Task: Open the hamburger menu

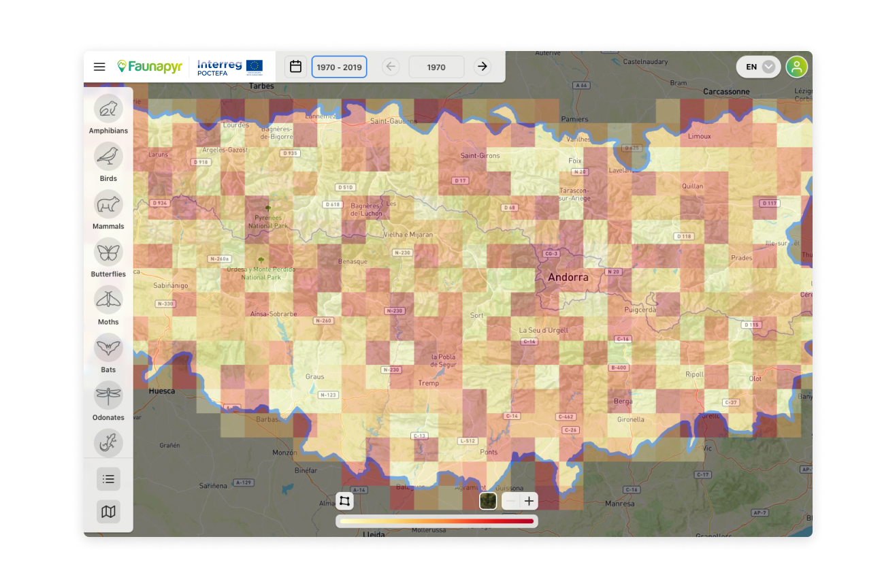Action: point(99,67)
